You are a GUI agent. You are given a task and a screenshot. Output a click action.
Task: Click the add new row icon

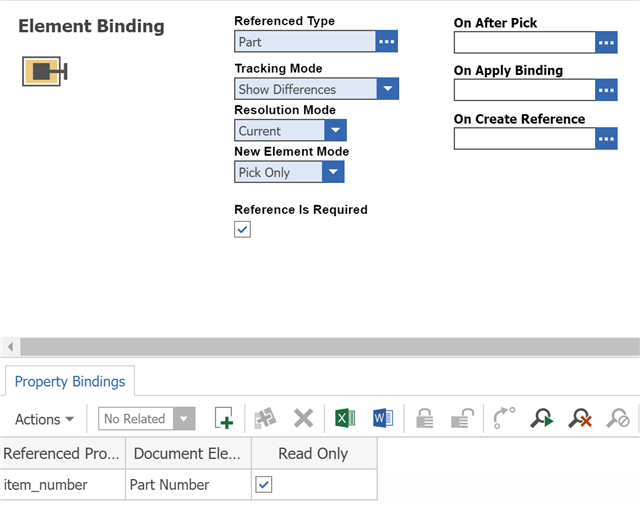pyautogui.click(x=224, y=419)
